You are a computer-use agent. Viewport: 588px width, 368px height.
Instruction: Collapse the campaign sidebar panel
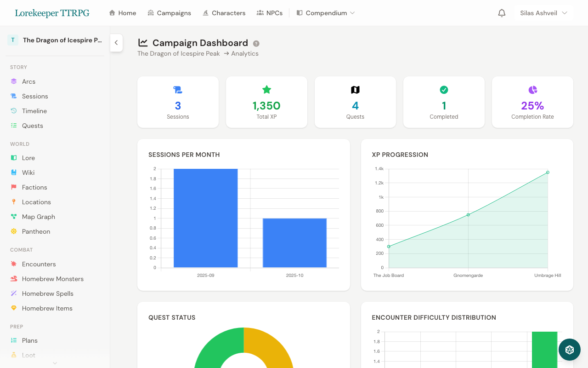(116, 43)
